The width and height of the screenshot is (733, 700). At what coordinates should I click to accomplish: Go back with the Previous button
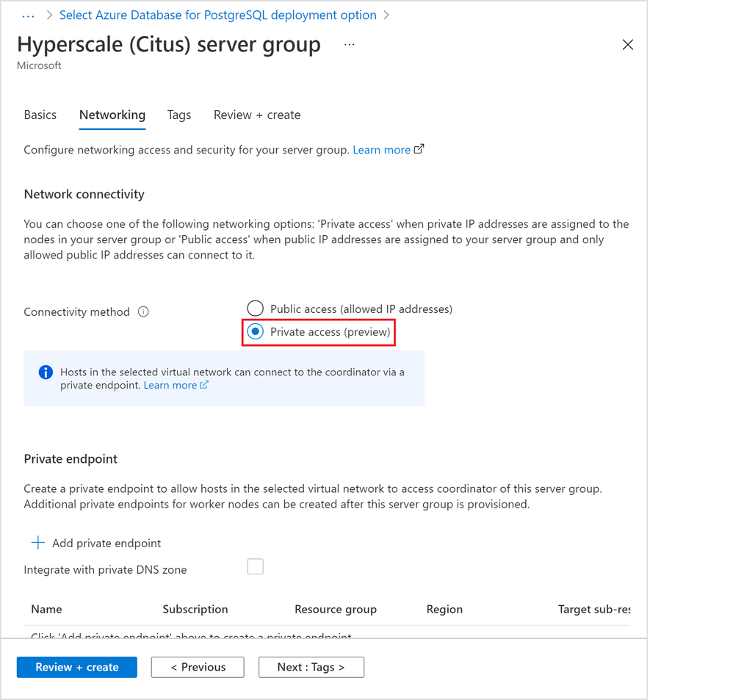pyautogui.click(x=198, y=667)
